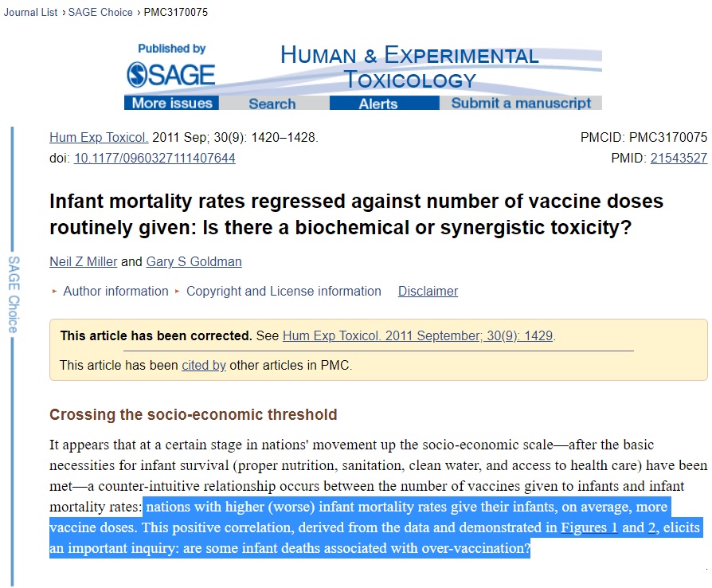This screenshot has width=712, height=588.
Task: Click the Crossing the socio-economic threshold heading
Action: [x=193, y=414]
